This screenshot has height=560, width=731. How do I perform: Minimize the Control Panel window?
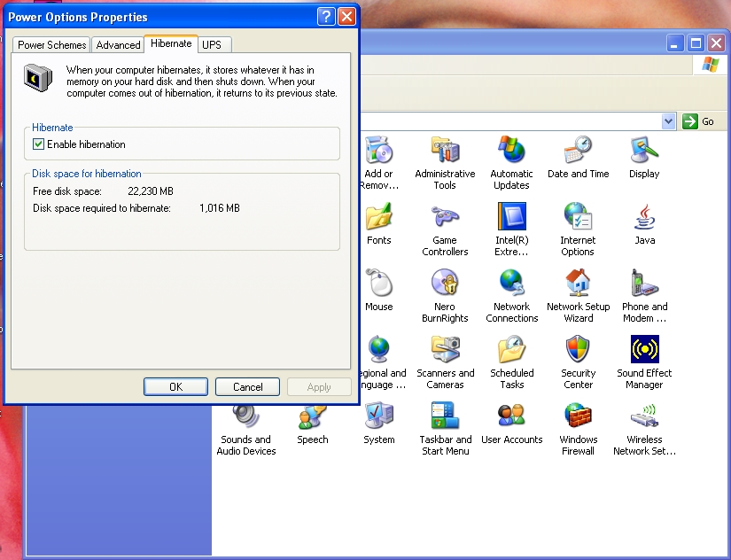point(674,43)
